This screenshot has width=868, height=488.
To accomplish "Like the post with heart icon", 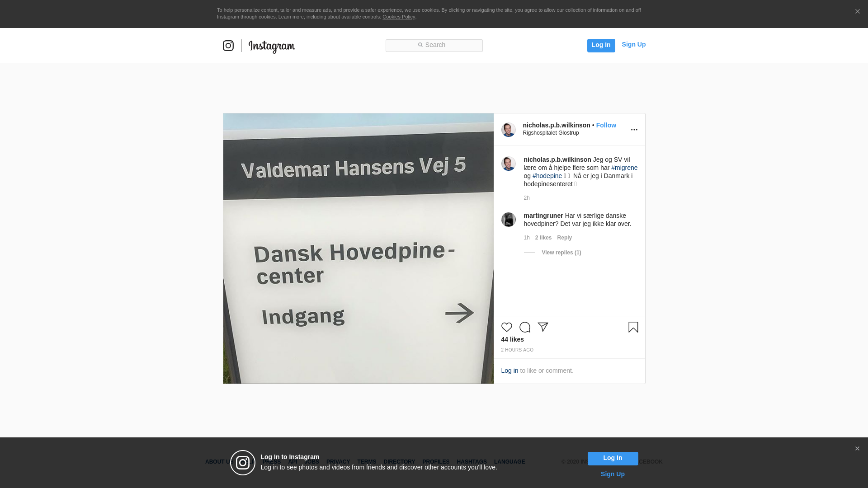I will 507,327.
